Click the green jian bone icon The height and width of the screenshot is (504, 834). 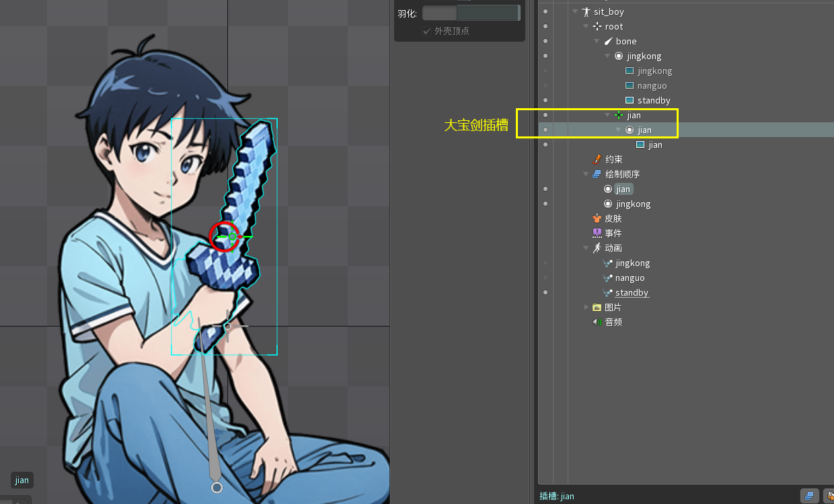coord(619,115)
